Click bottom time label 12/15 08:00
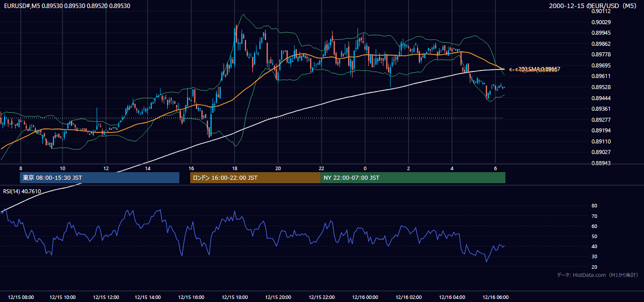Viewport: 644px width, 302px height. coord(21,297)
